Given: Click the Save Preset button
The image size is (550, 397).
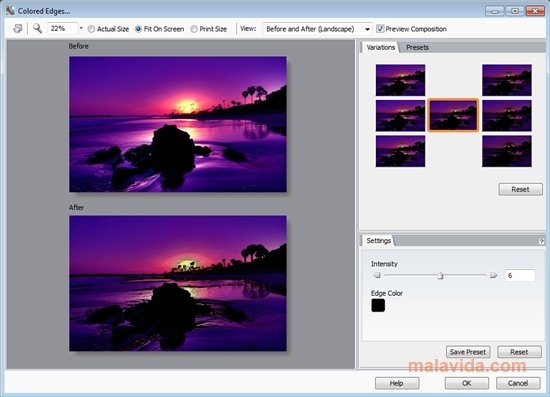Looking at the screenshot, I should [x=468, y=352].
